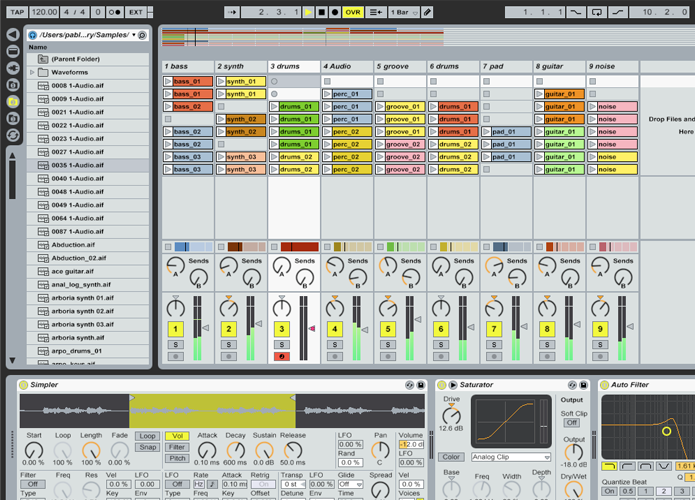
Task: Click the tempo field 120.00
Action: pyautogui.click(x=44, y=12)
